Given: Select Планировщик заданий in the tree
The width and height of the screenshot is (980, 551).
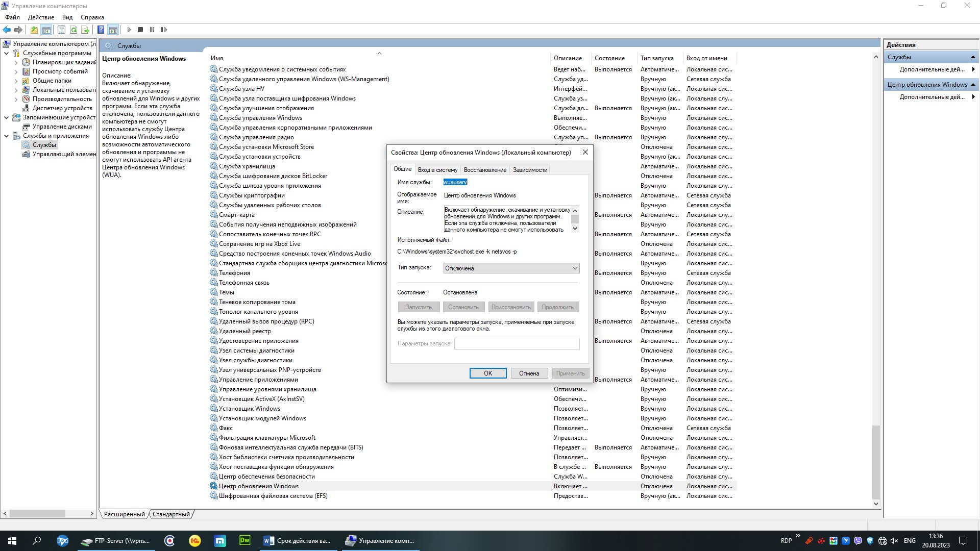Looking at the screenshot, I should pos(64,62).
